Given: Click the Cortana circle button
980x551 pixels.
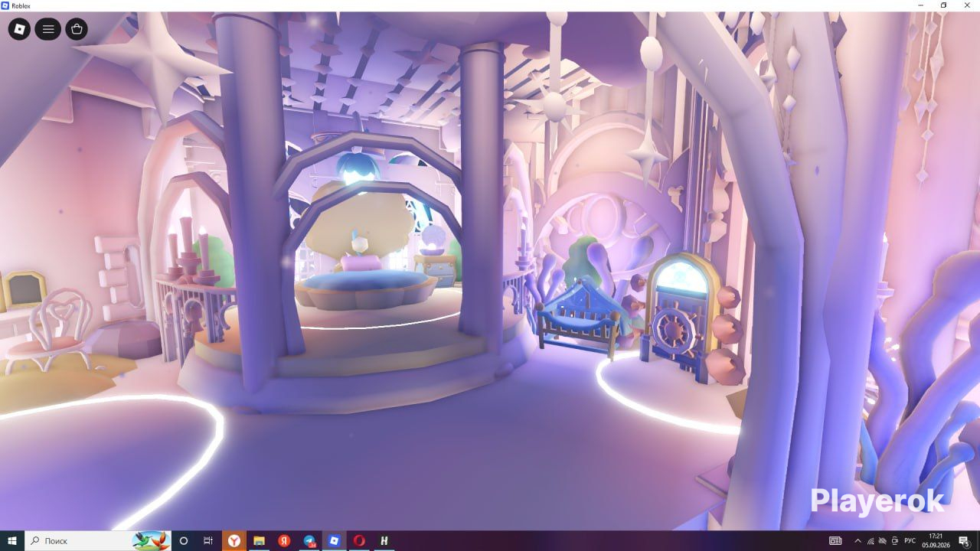Looking at the screenshot, I should (183, 540).
